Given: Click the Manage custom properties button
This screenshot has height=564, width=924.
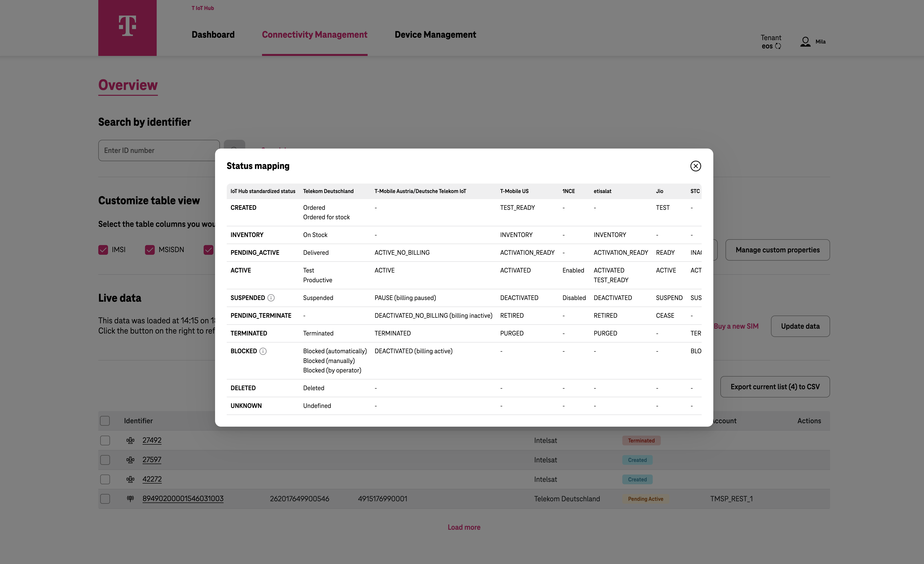Looking at the screenshot, I should 777,250.
